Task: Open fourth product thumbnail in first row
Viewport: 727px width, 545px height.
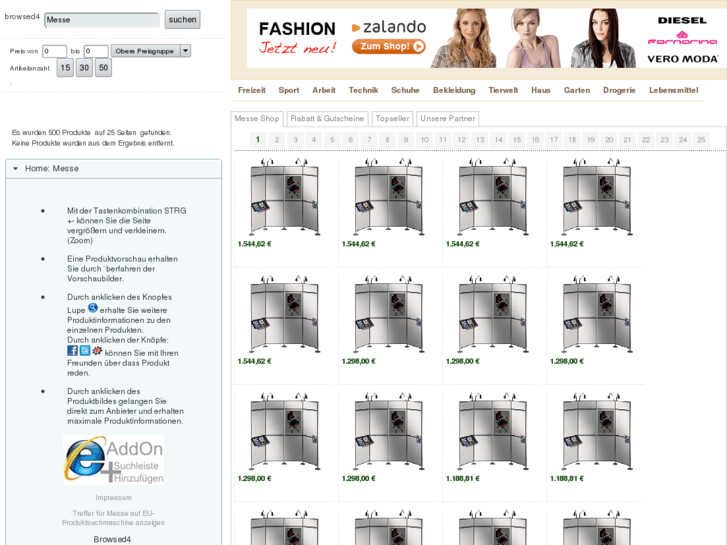Action: pyautogui.click(x=597, y=198)
